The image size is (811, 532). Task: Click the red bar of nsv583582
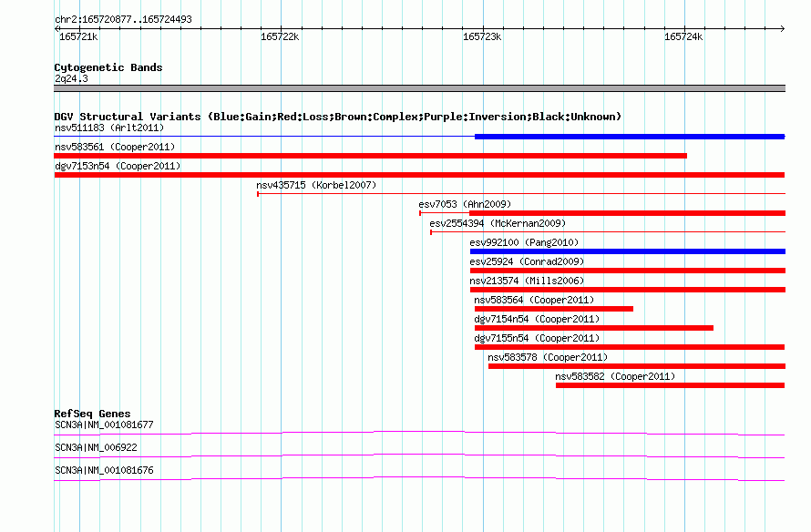671,385
